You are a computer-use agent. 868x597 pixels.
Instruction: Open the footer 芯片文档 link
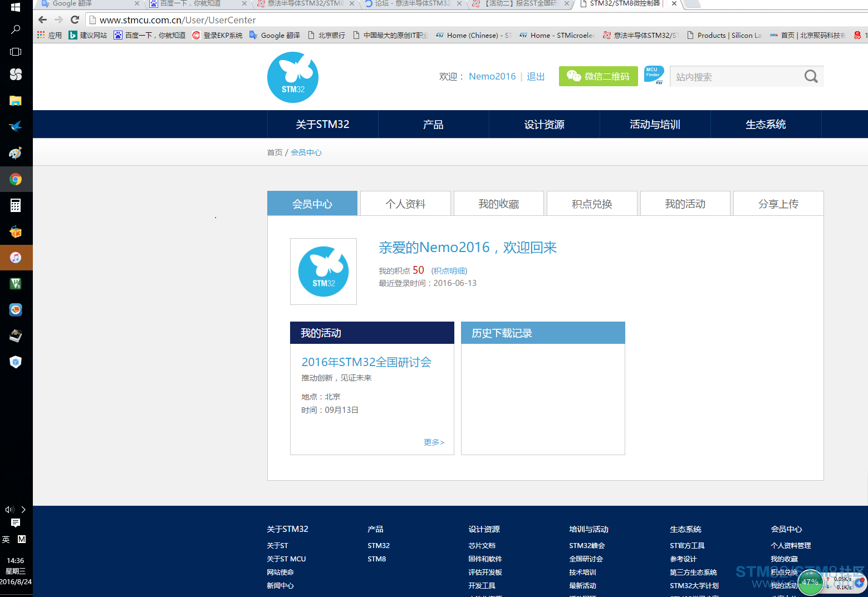(x=482, y=546)
